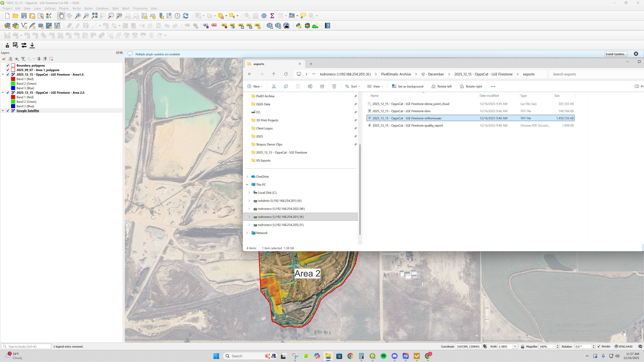Click the remove layer icon in Layers panel

coord(51,59)
